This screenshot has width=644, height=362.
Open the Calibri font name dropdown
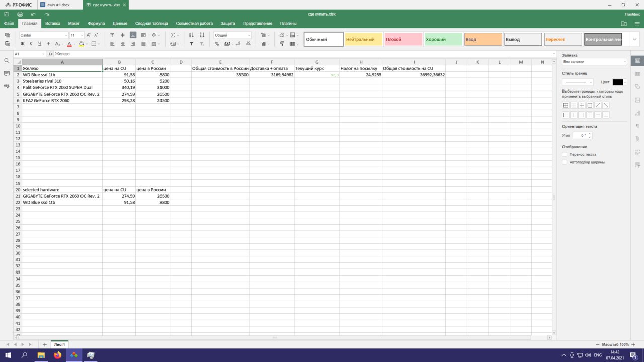point(65,35)
